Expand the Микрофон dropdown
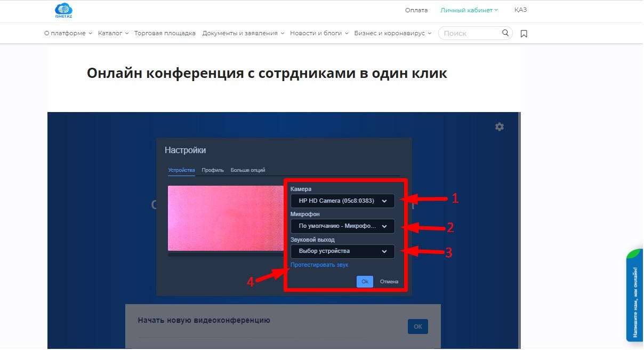The height and width of the screenshot is (350, 644). (342, 226)
